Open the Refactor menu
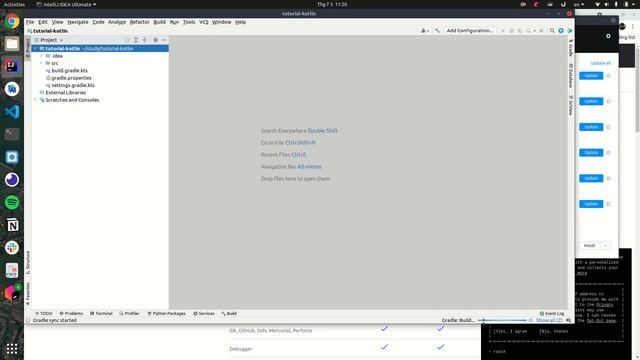The height and width of the screenshot is (360, 640). point(140,22)
